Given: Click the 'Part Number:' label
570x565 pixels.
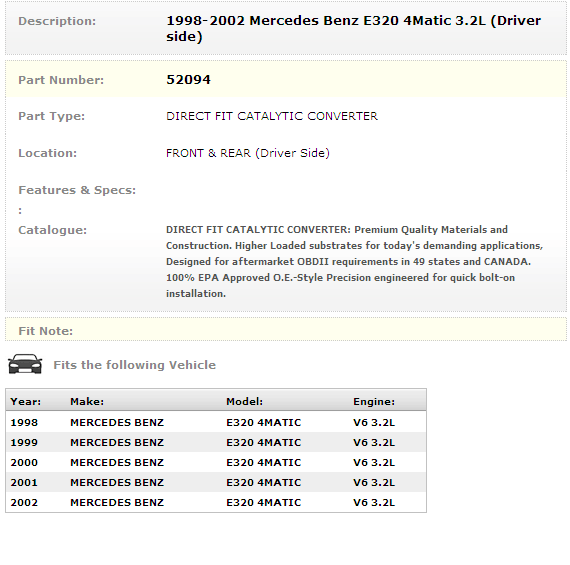Looking at the screenshot, I should (61, 80).
